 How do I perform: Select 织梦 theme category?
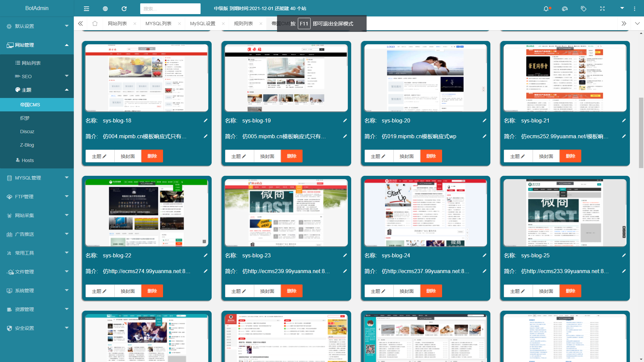pyautogui.click(x=37, y=118)
